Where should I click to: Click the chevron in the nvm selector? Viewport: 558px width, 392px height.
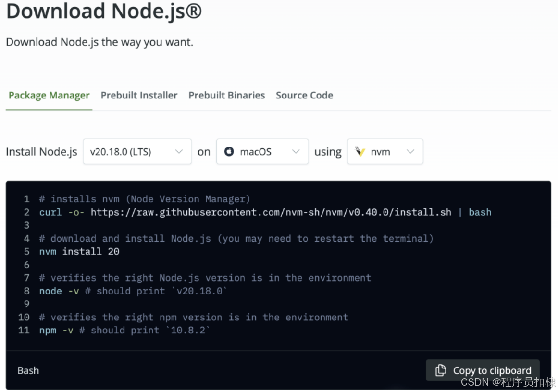(410, 151)
